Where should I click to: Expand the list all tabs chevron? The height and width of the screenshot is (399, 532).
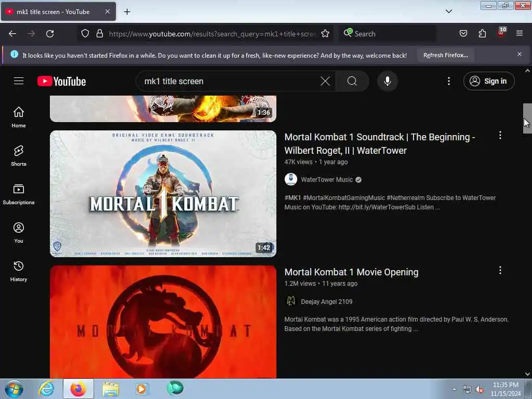448,11
